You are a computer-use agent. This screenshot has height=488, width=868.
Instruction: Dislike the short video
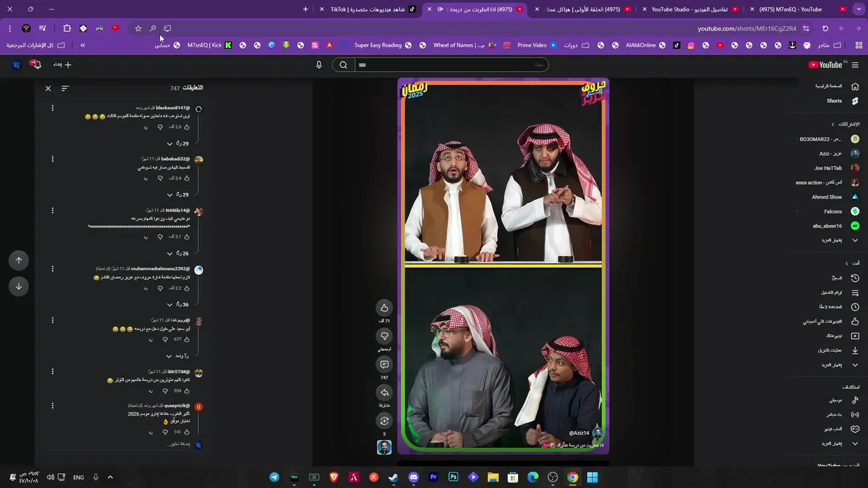384,336
